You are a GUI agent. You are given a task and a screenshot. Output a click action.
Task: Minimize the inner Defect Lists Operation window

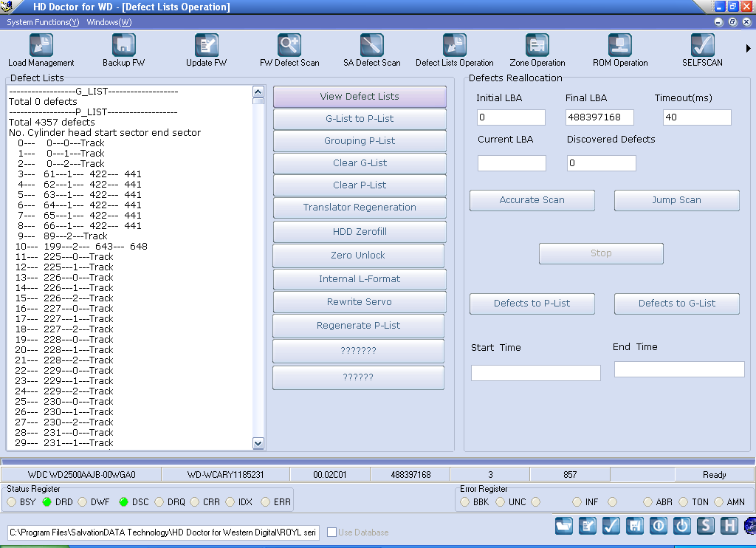coord(719,22)
